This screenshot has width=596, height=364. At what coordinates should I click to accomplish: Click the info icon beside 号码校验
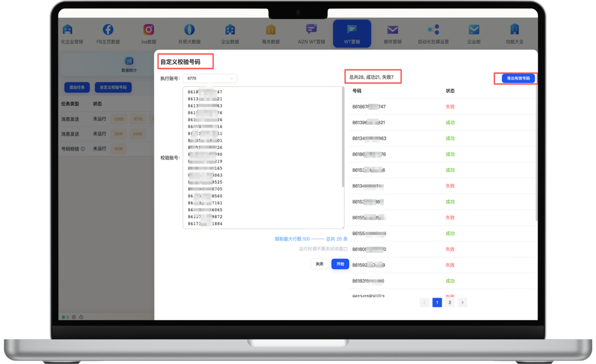tap(83, 149)
